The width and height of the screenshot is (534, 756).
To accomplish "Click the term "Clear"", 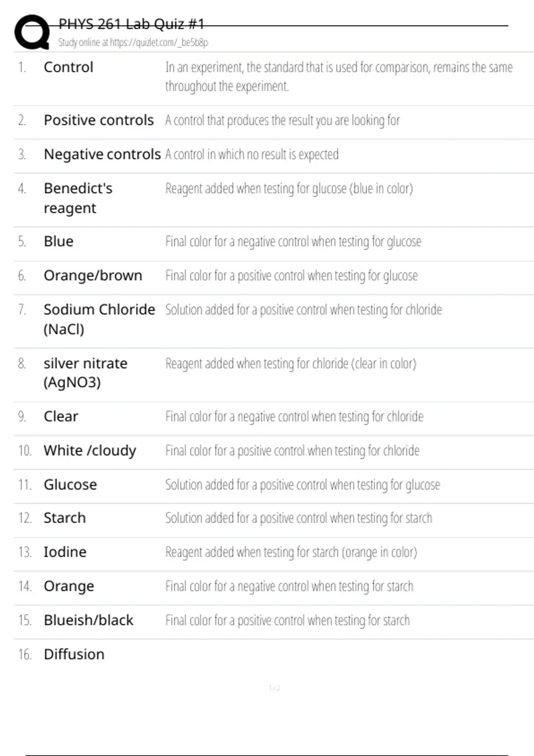I will [x=61, y=417].
